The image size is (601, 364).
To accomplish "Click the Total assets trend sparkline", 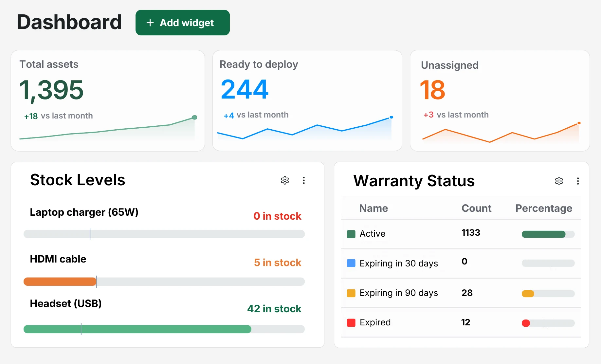I will [108, 128].
